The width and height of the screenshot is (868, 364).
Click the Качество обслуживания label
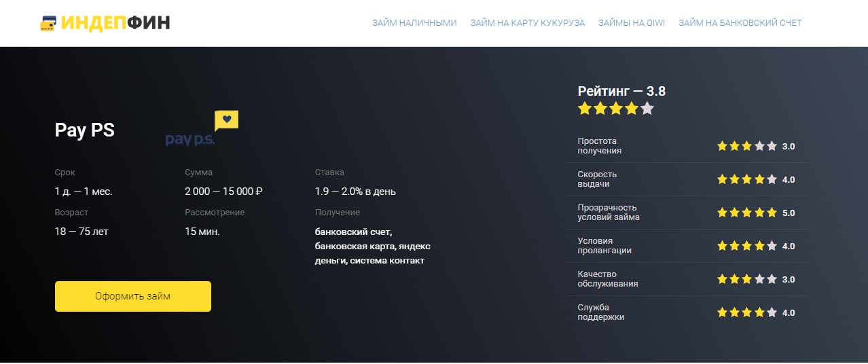pos(608,279)
